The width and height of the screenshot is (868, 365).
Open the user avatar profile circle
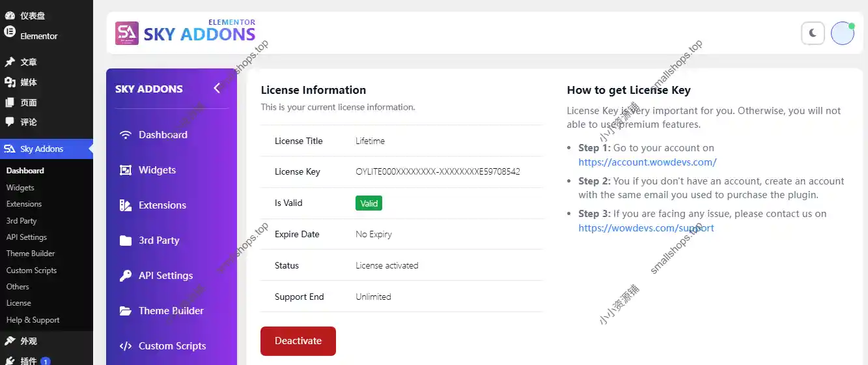coord(843,33)
